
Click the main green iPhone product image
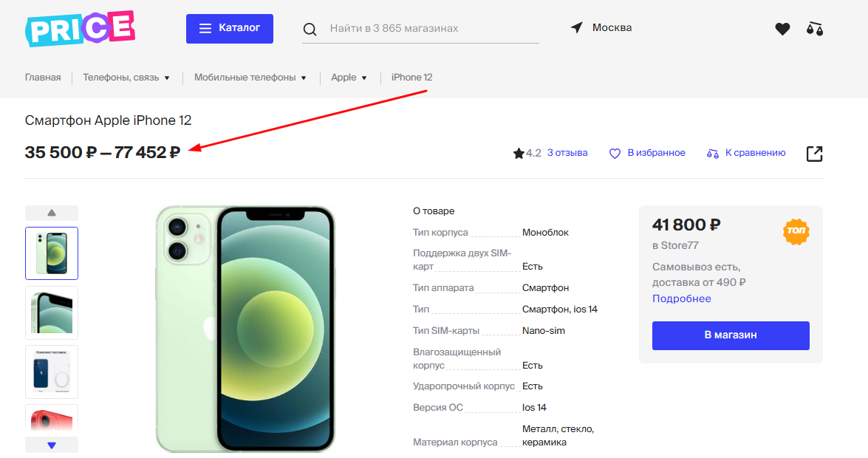pyautogui.click(x=245, y=329)
